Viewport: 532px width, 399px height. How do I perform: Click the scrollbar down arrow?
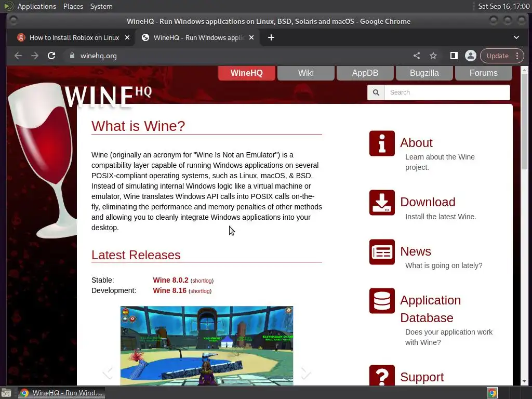click(x=525, y=381)
